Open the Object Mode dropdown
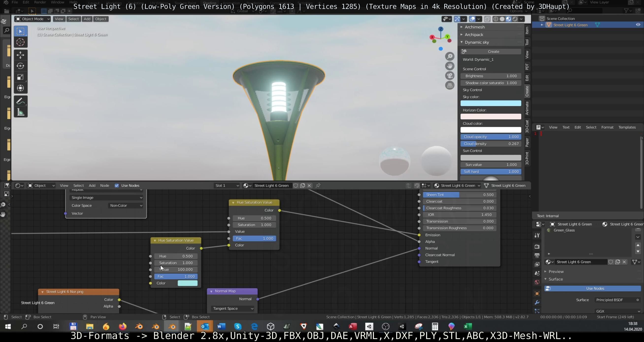The height and width of the screenshot is (342, 644). (x=33, y=19)
